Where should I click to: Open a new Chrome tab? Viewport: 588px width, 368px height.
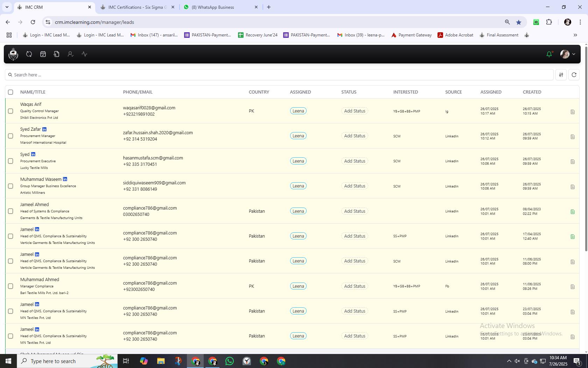click(268, 7)
